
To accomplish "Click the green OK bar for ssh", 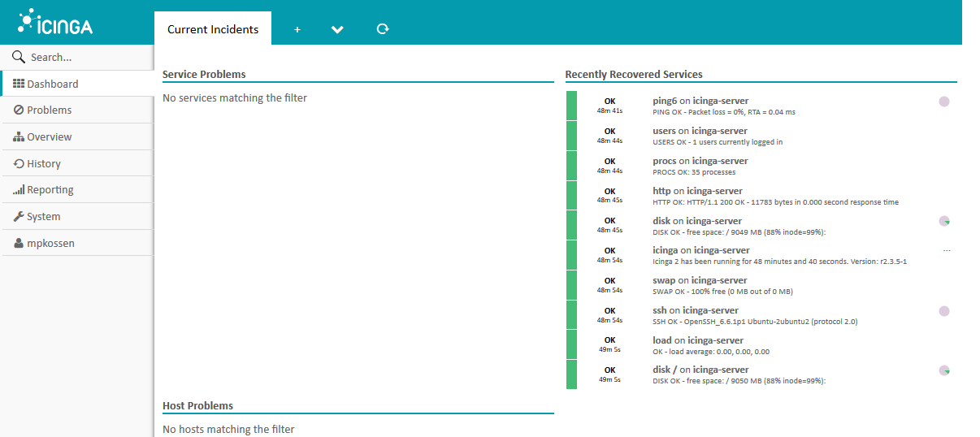I will 571,315.
